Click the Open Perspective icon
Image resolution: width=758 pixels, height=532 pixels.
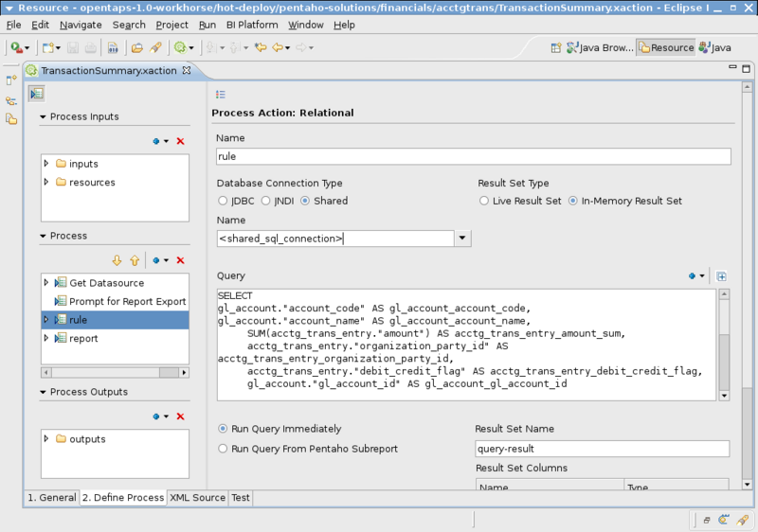click(x=556, y=47)
